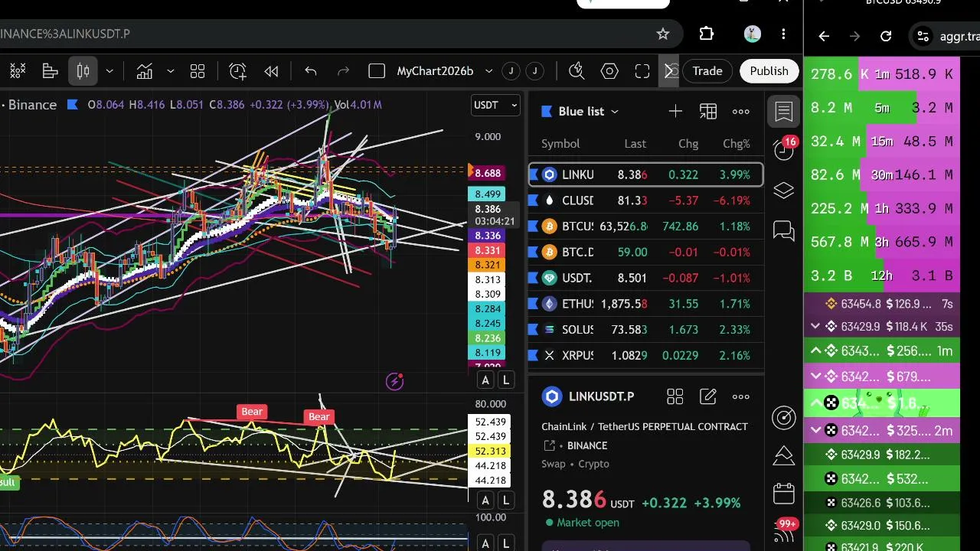
Task: Bookmark this page with the star icon
Action: (x=663, y=34)
